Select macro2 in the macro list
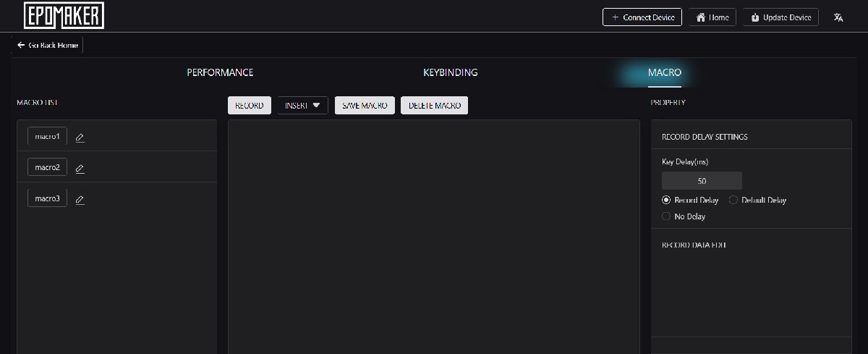This screenshot has width=868, height=354. (47, 167)
